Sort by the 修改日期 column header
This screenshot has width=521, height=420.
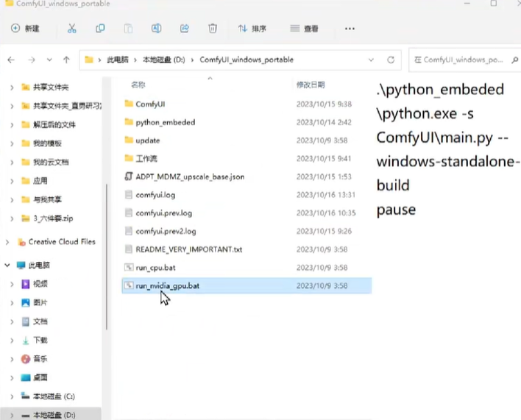(311, 85)
